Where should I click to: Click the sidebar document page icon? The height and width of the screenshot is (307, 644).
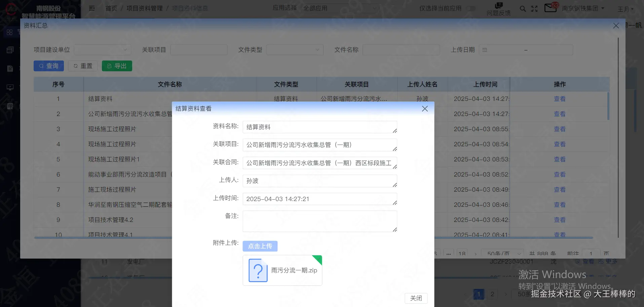coord(10,69)
